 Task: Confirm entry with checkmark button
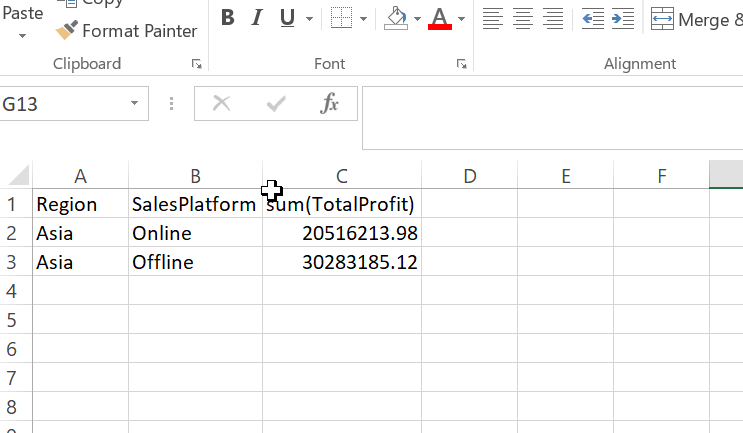click(x=276, y=103)
